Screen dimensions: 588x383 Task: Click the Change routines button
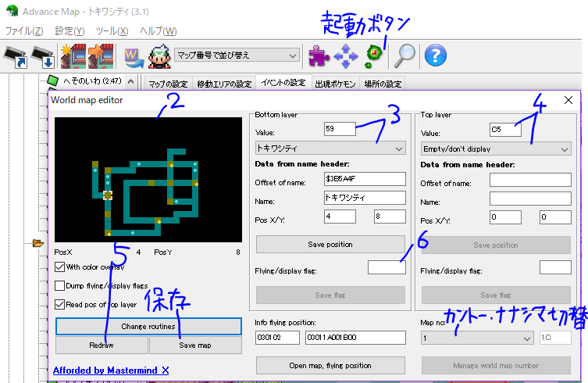(x=148, y=326)
